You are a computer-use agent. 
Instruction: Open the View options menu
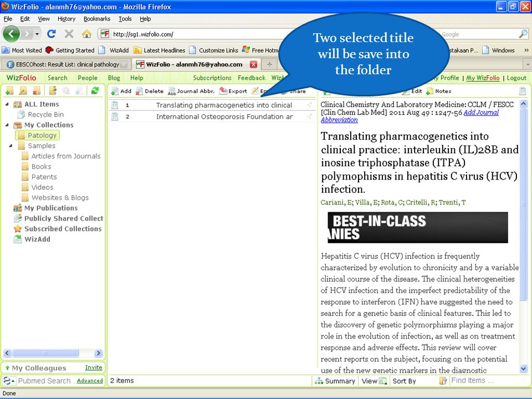[x=374, y=381]
